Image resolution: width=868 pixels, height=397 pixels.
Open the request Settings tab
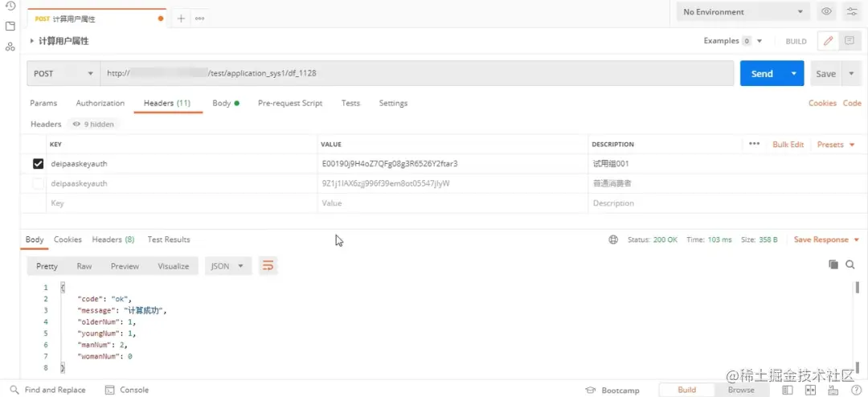[393, 103]
